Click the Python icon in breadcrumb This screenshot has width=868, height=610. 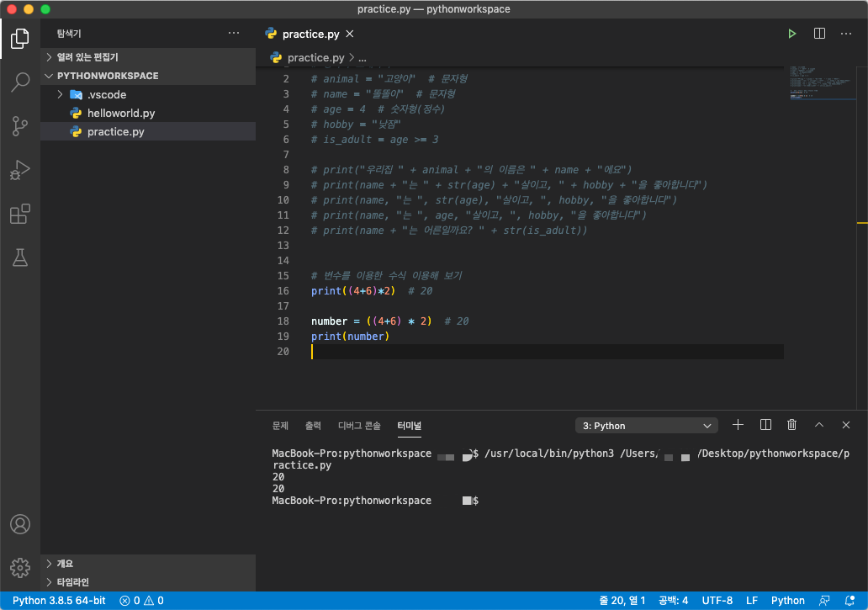[276, 57]
